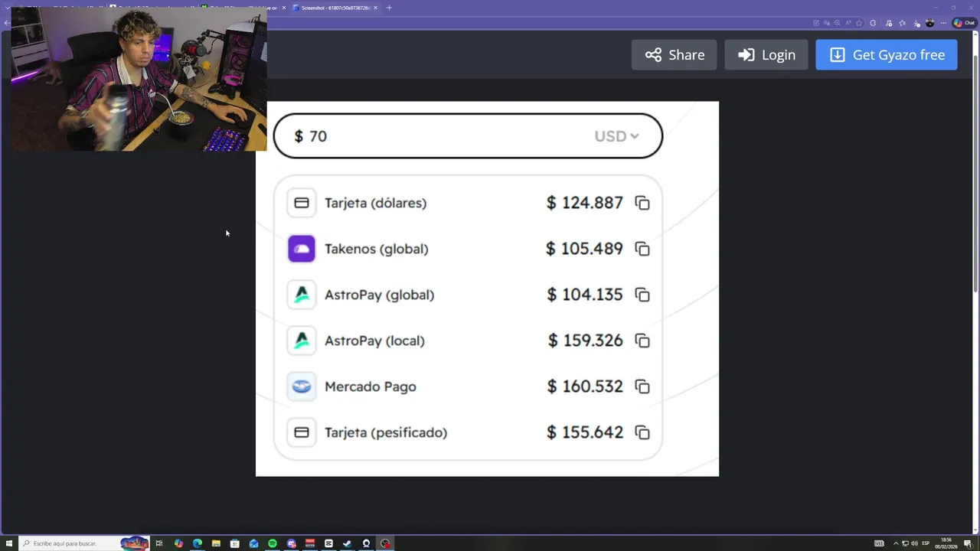Copy the Takenos (global) amount
Viewport: 980px width, 551px height.
[x=642, y=249]
